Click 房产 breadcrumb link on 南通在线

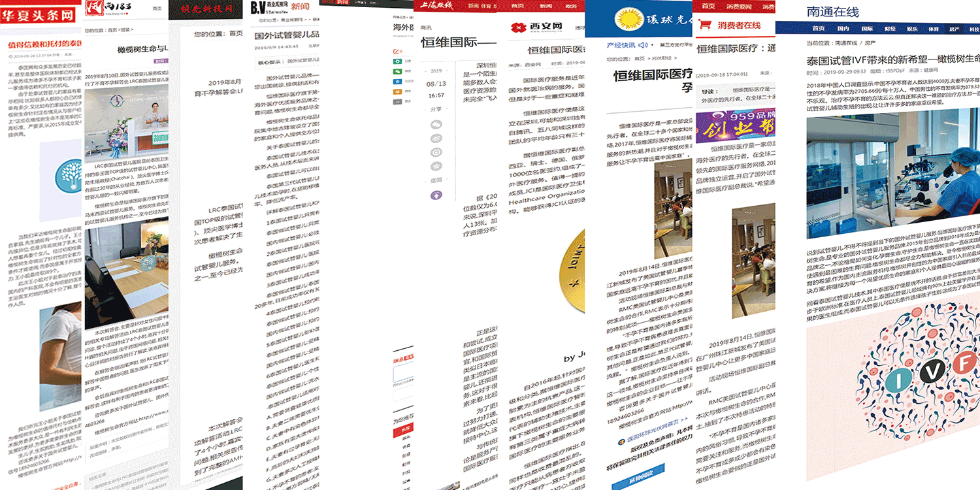870,43
